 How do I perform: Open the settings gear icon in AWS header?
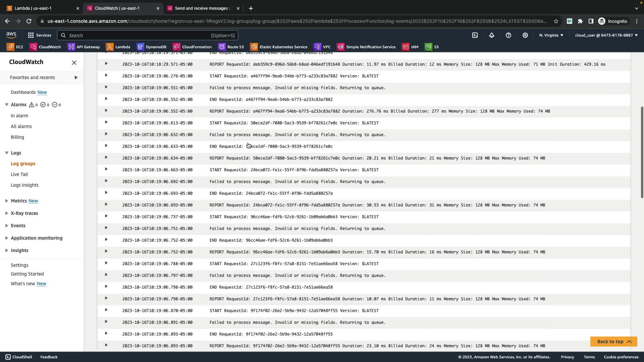525,35
